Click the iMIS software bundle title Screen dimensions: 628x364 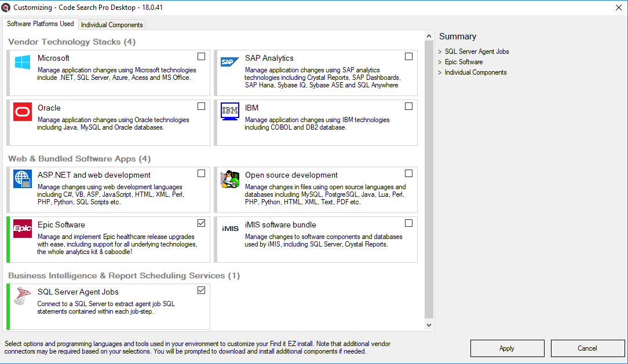click(x=280, y=225)
